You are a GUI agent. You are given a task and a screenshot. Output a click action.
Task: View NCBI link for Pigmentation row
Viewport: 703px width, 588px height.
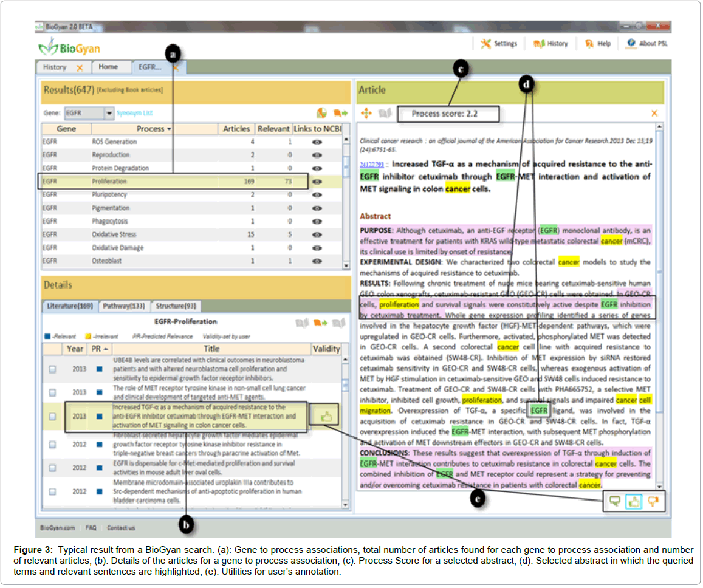[x=317, y=208]
